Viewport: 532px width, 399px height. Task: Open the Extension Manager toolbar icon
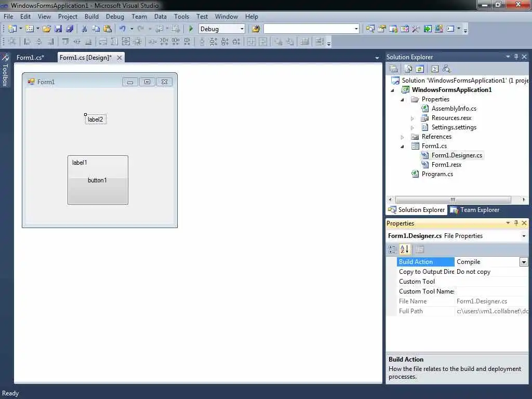coord(439,29)
